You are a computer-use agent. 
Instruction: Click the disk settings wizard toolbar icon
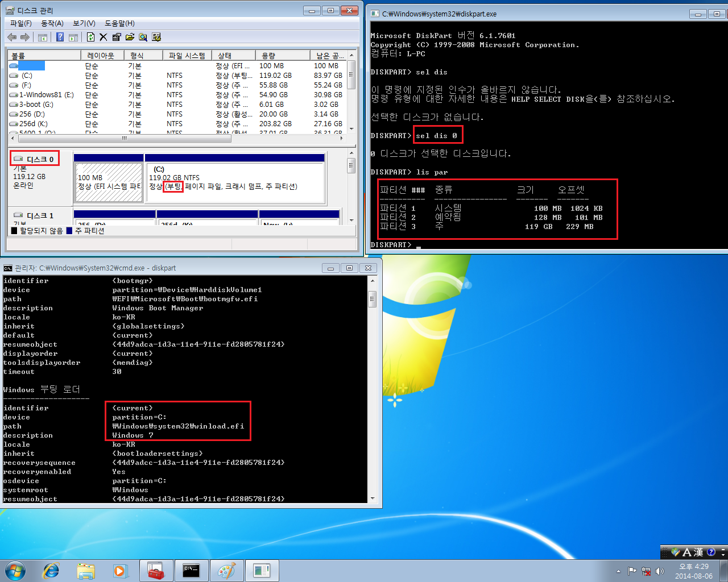[x=156, y=37]
